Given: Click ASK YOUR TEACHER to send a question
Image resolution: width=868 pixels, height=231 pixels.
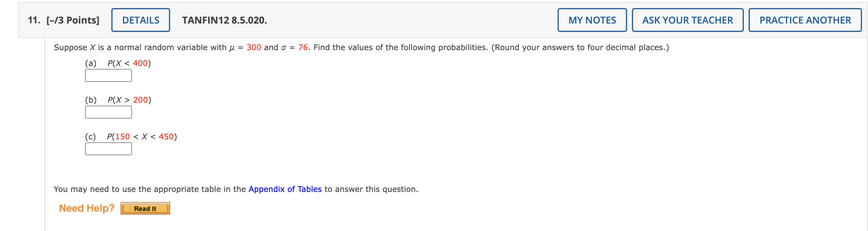Looking at the screenshot, I should coord(687,20).
